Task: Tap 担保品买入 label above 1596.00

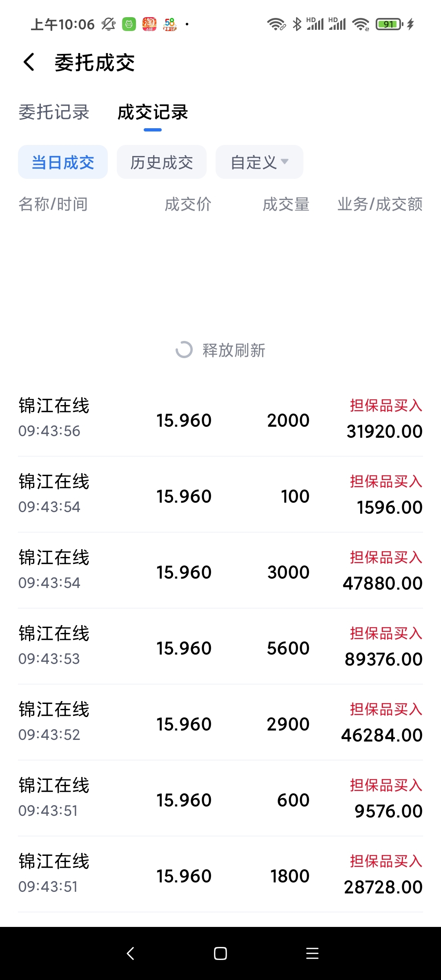Action: click(x=386, y=481)
